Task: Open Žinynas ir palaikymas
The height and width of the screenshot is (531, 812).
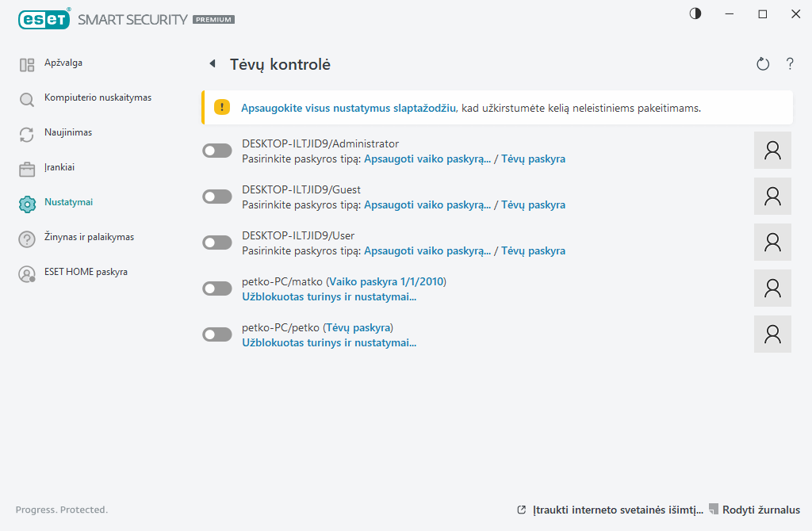Action: coord(90,237)
